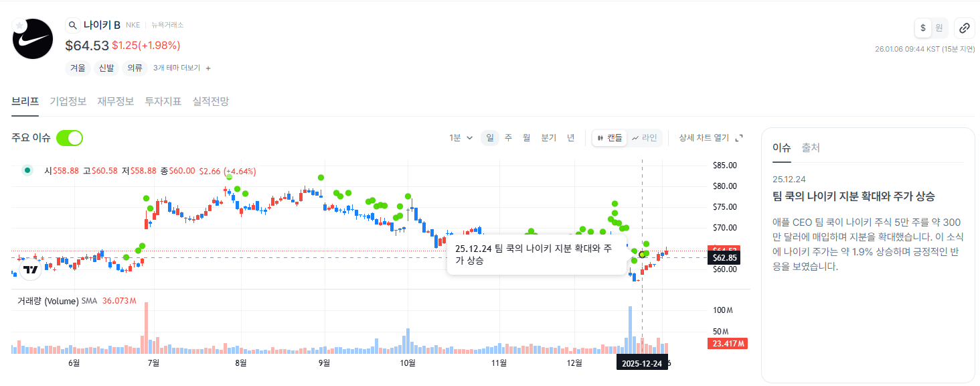The image size is (980, 386).
Task: Select 라인 chart type
Action: [x=644, y=138]
